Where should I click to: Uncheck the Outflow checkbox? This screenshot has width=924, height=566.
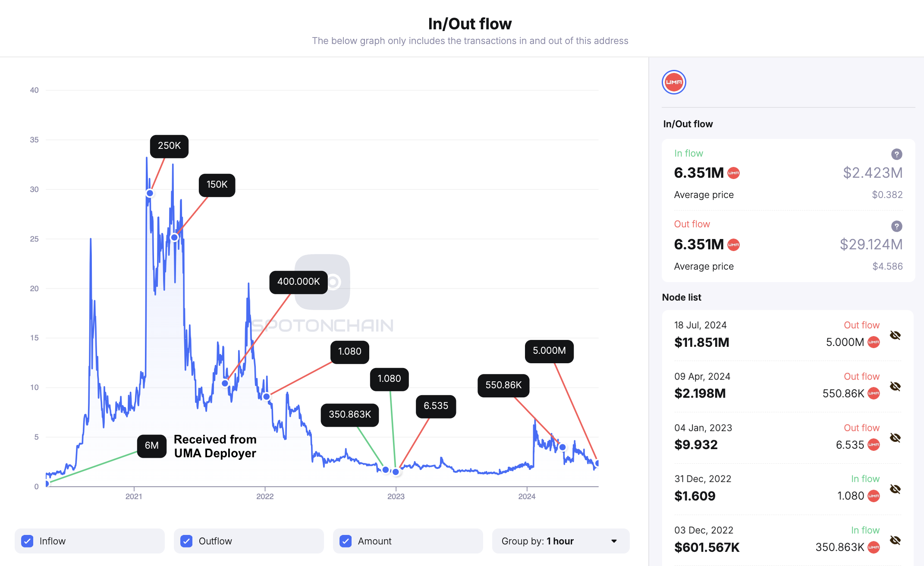pyautogui.click(x=187, y=541)
